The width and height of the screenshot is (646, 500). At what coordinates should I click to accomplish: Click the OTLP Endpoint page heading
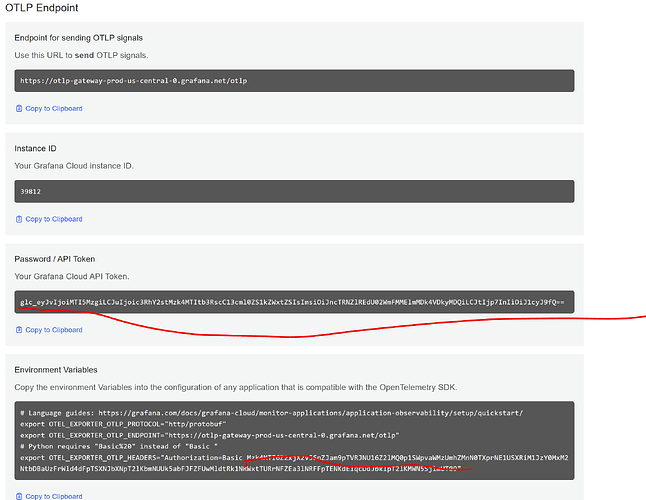click(x=42, y=8)
